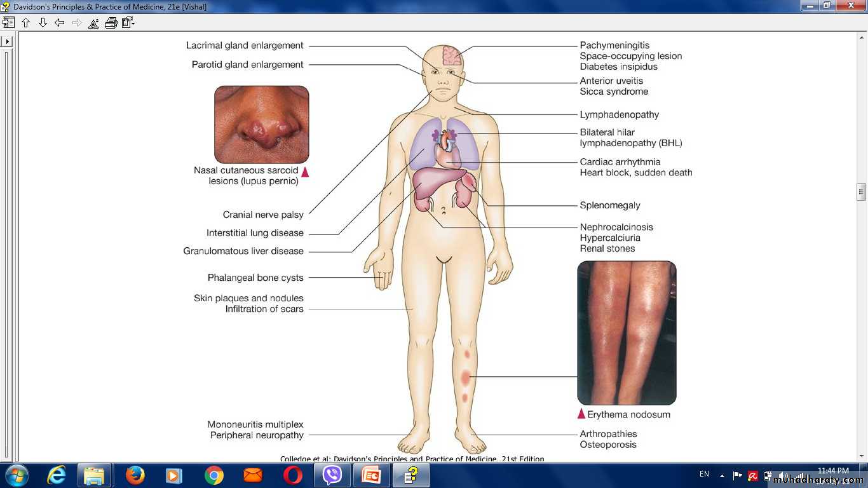Open the Windows Start menu
Viewport: 868px width, 488px height.
pyautogui.click(x=16, y=475)
